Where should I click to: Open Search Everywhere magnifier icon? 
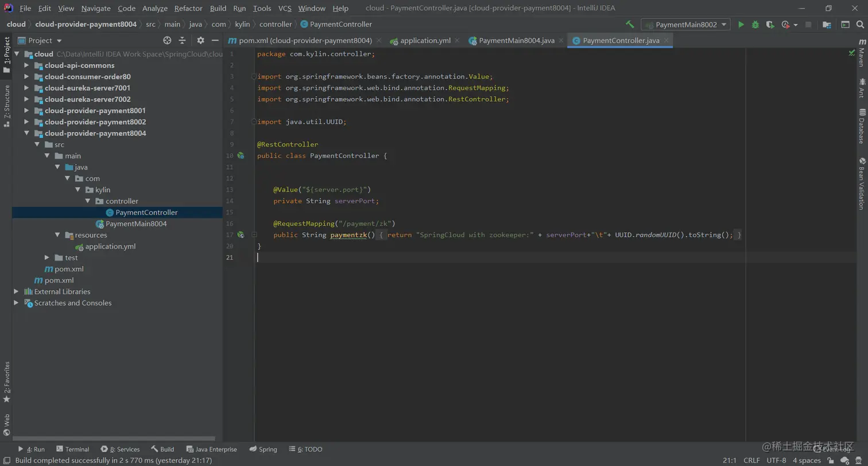tap(861, 25)
